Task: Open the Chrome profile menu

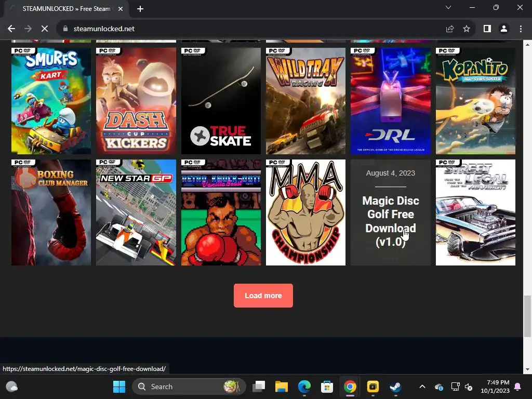Action: (x=504, y=29)
